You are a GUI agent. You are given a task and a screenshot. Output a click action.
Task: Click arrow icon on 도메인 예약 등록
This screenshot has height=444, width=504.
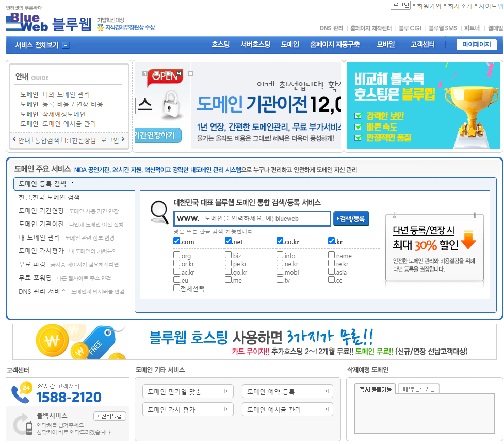tap(326, 391)
